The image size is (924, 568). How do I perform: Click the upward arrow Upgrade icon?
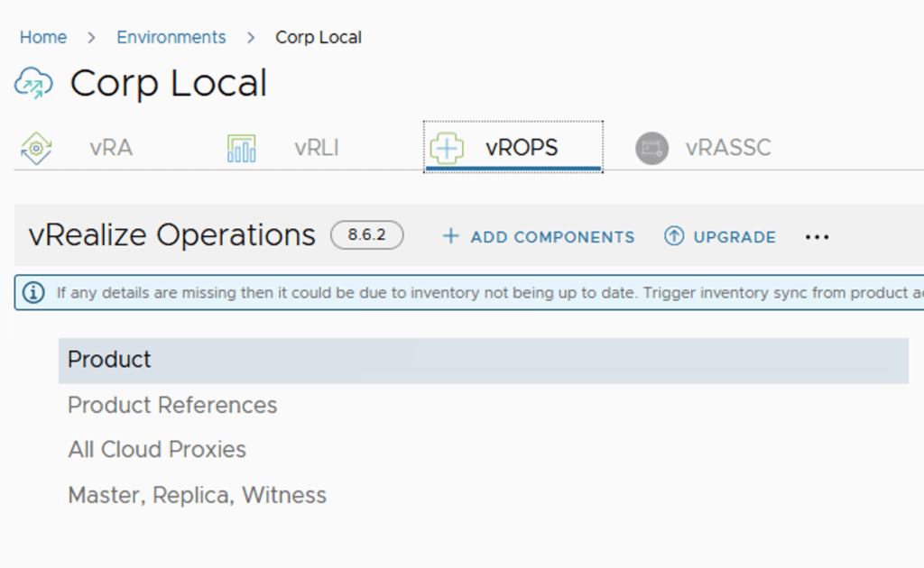(x=673, y=236)
